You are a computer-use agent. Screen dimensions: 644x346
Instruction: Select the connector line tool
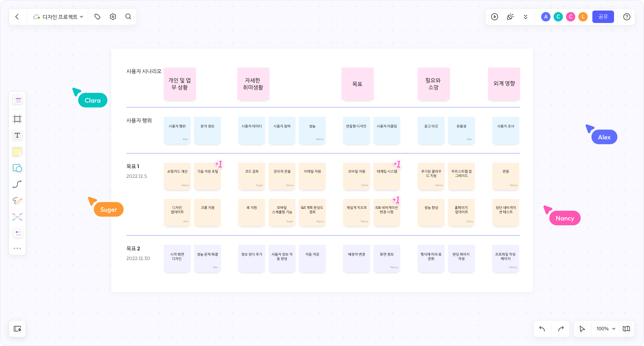point(17,184)
